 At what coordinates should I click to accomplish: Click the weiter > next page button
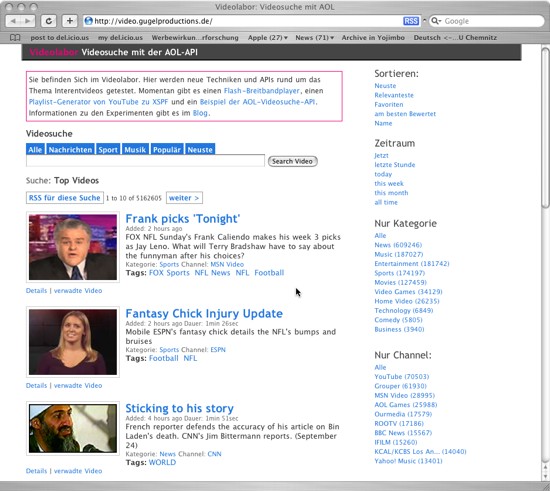pyautogui.click(x=184, y=198)
